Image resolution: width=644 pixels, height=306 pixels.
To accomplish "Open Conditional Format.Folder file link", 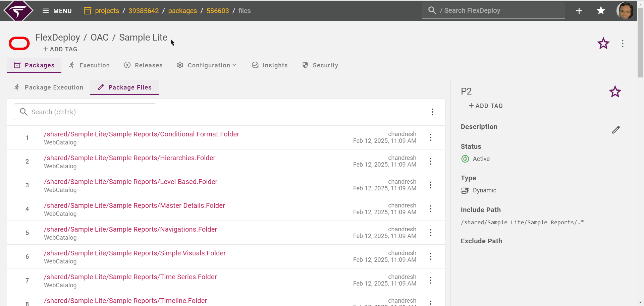I will 142,134.
